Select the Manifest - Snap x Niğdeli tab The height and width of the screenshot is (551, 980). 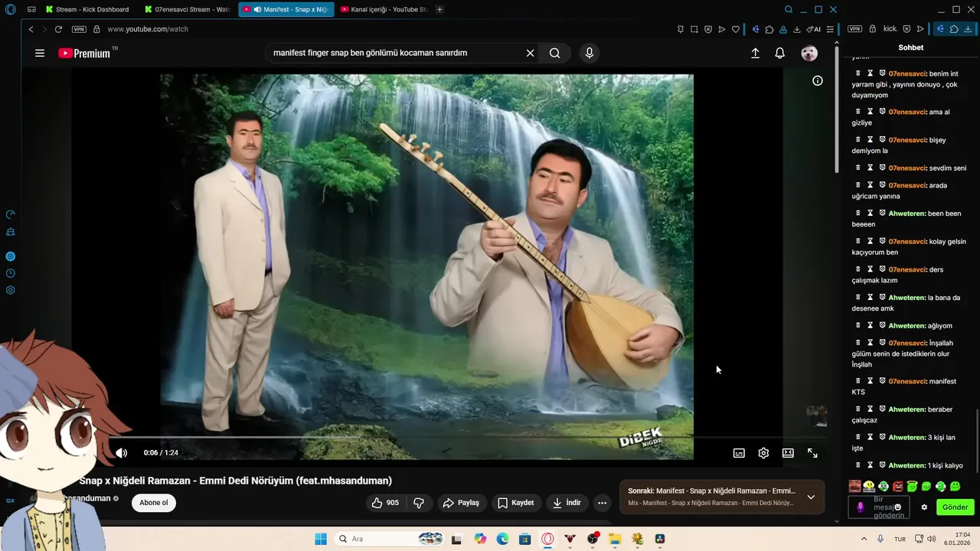point(286,9)
